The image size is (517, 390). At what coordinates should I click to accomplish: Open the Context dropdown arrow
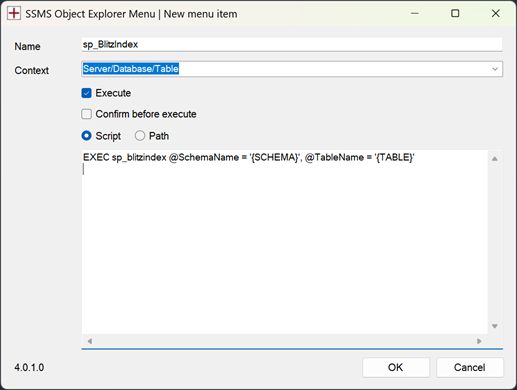point(495,69)
